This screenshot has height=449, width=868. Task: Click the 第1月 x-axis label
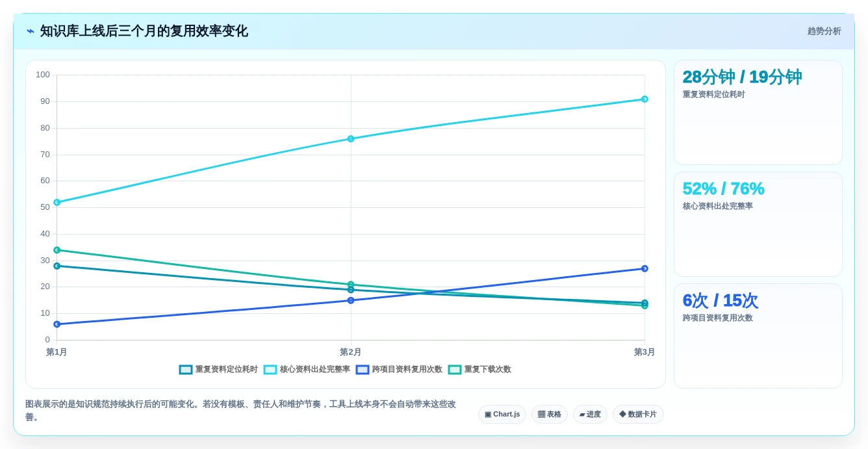pyautogui.click(x=57, y=352)
